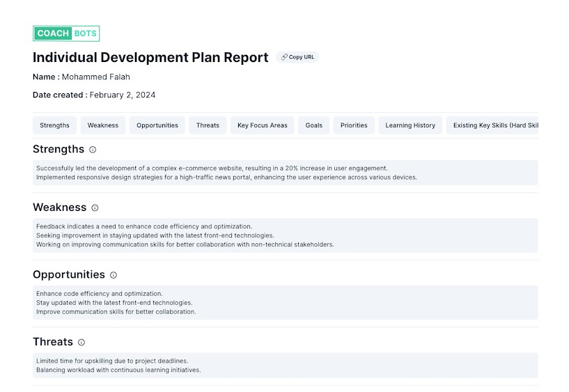
Task: Click the Opportunities content box
Action: point(285,303)
